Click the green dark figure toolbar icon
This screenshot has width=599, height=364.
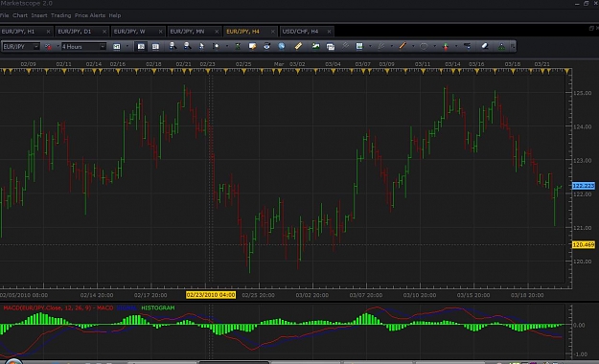[238, 46]
